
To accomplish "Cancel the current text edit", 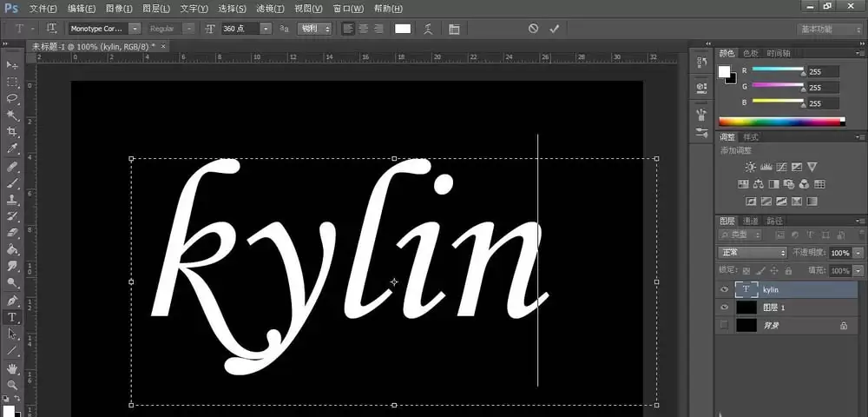I will [x=533, y=29].
